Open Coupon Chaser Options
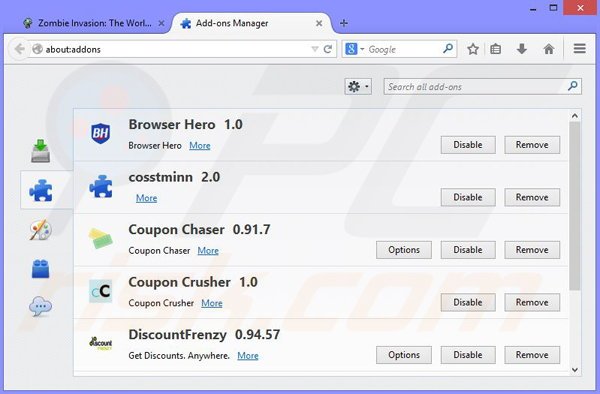 (404, 250)
